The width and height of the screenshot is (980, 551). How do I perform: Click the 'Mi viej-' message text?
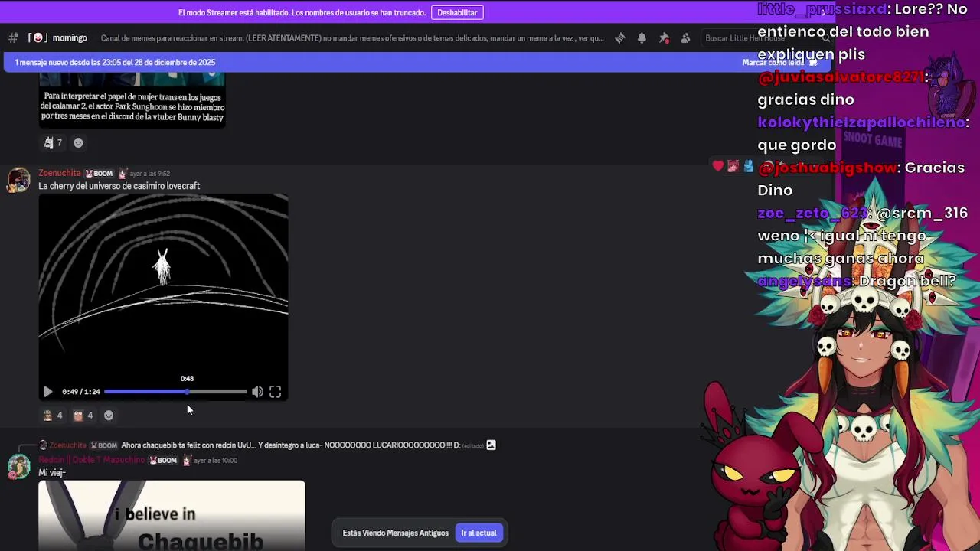[52, 473]
